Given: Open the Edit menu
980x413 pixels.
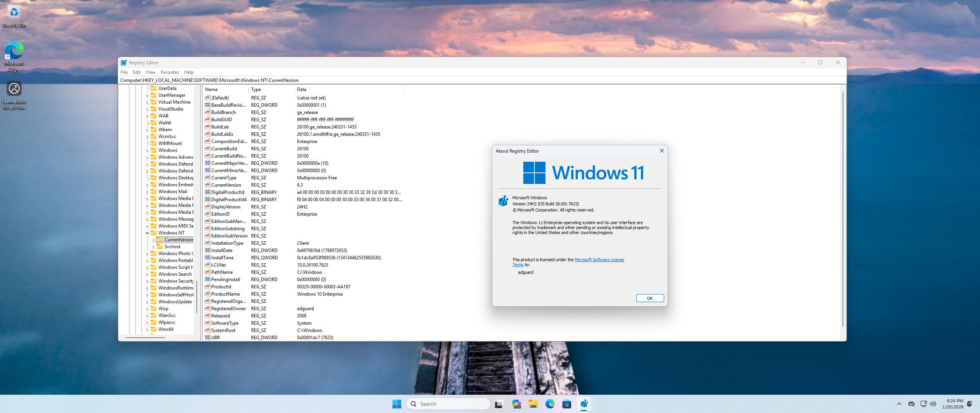Looking at the screenshot, I should 136,72.
